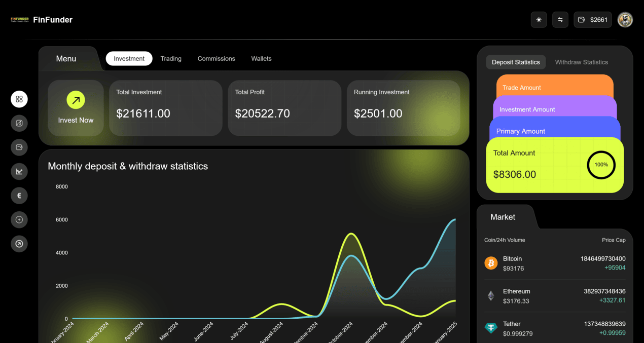The height and width of the screenshot is (343, 644).
Task: Select the Deposit Statistics tab
Action: pos(516,62)
